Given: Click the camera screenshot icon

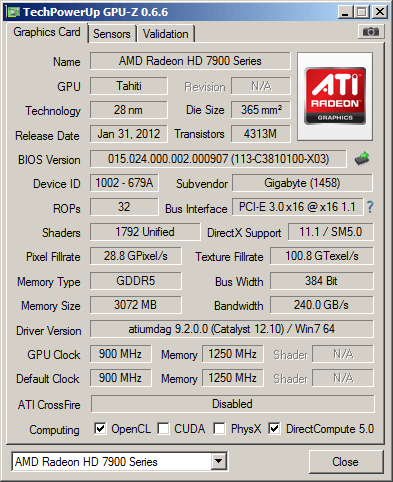Looking at the screenshot, I should (x=371, y=32).
